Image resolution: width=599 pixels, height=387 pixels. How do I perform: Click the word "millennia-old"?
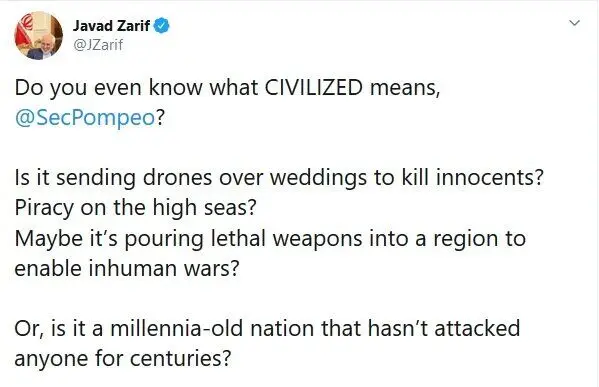click(x=176, y=328)
